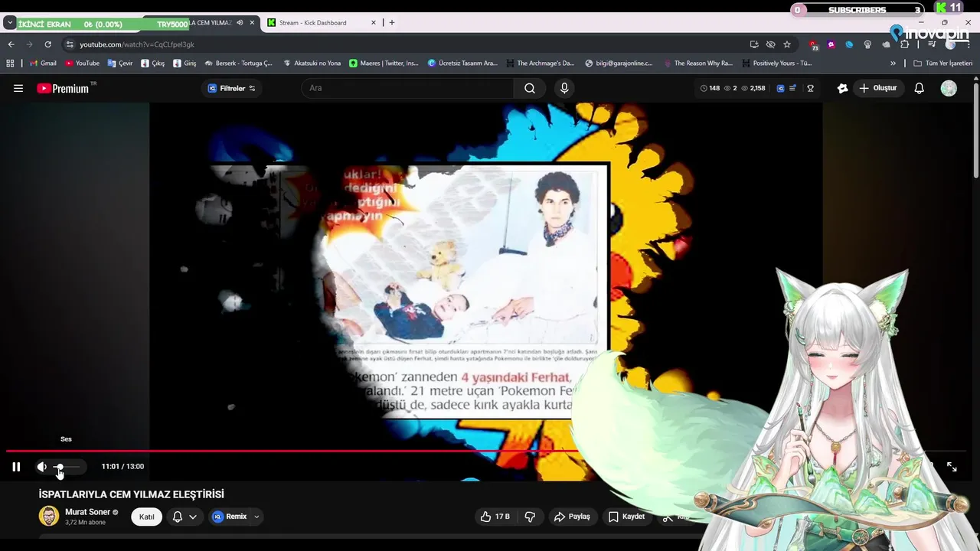Screen dimensions: 980x551
Task: Adjust the volume slider handle
Action: [x=59, y=467]
